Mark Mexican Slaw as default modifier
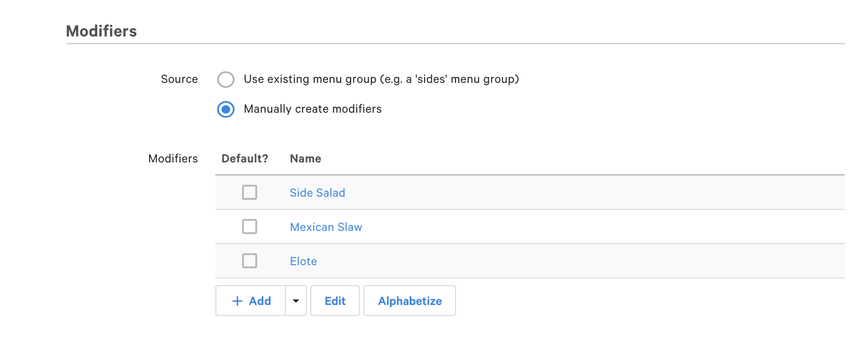The image size is (868, 337). point(250,227)
